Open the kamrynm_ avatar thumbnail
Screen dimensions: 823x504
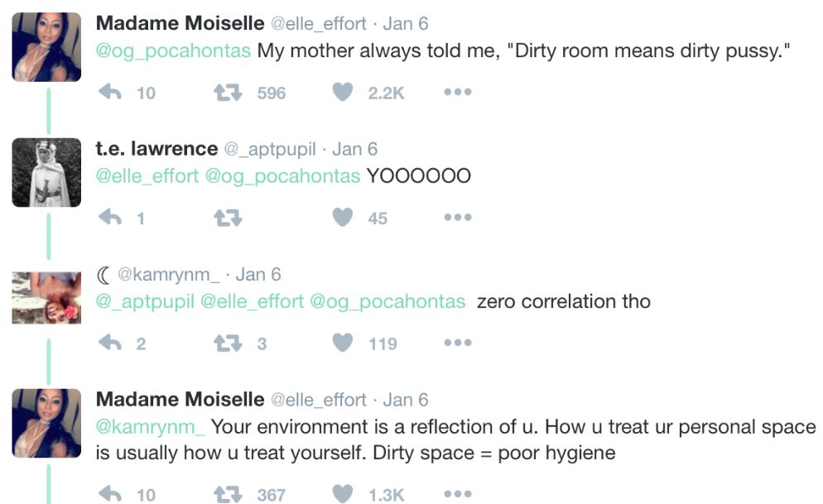pyautogui.click(x=46, y=297)
